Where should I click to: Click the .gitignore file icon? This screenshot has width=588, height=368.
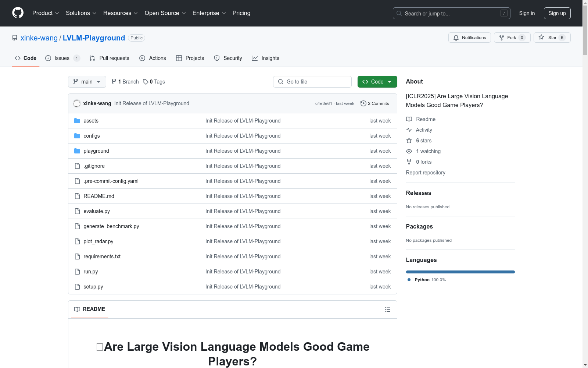click(77, 166)
